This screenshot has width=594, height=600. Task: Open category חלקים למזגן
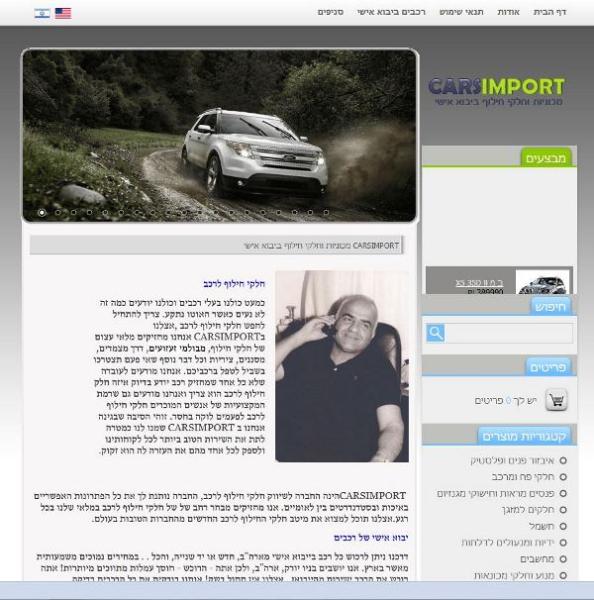tap(528, 510)
